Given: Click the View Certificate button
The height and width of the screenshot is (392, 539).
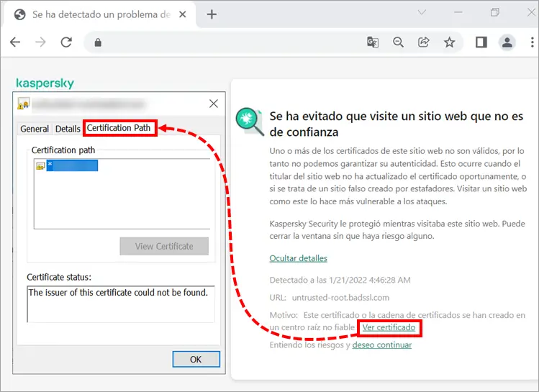Looking at the screenshot, I should 164,246.
